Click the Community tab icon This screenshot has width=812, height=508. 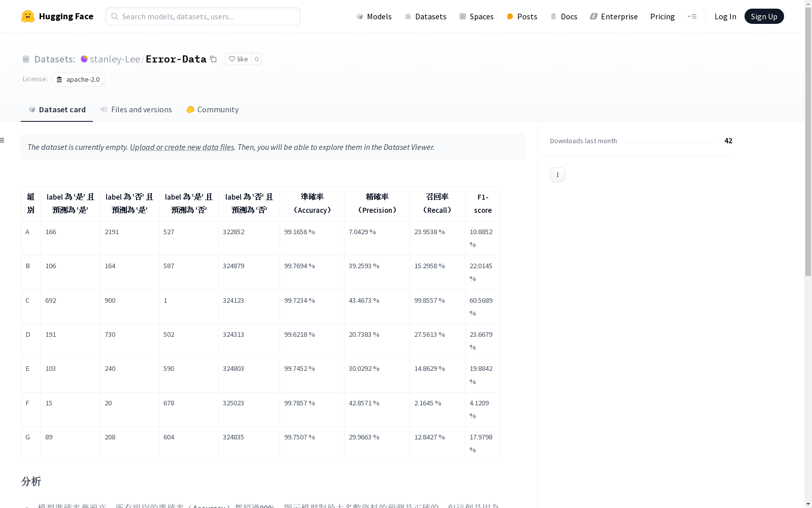coord(190,109)
